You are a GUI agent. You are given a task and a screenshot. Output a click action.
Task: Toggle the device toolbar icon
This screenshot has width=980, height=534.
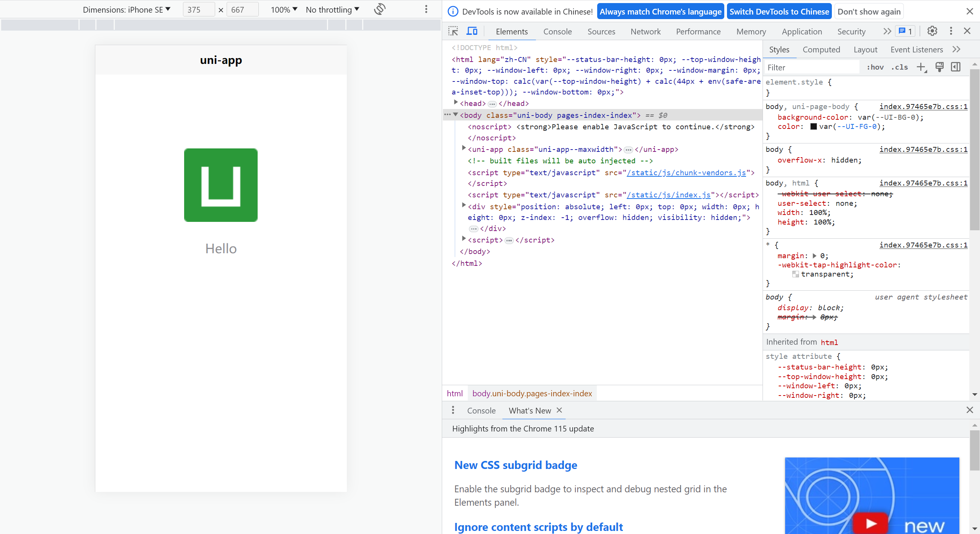tap(472, 31)
